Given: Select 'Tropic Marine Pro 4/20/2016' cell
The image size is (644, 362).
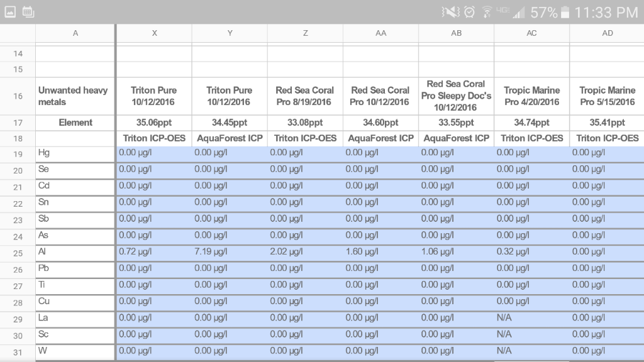Looking at the screenshot, I should coord(532,96).
